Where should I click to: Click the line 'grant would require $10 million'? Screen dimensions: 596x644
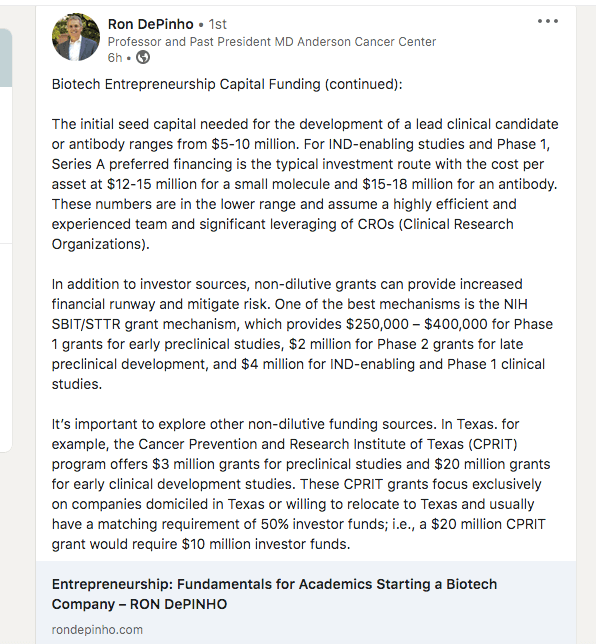pyautogui.click(x=201, y=544)
